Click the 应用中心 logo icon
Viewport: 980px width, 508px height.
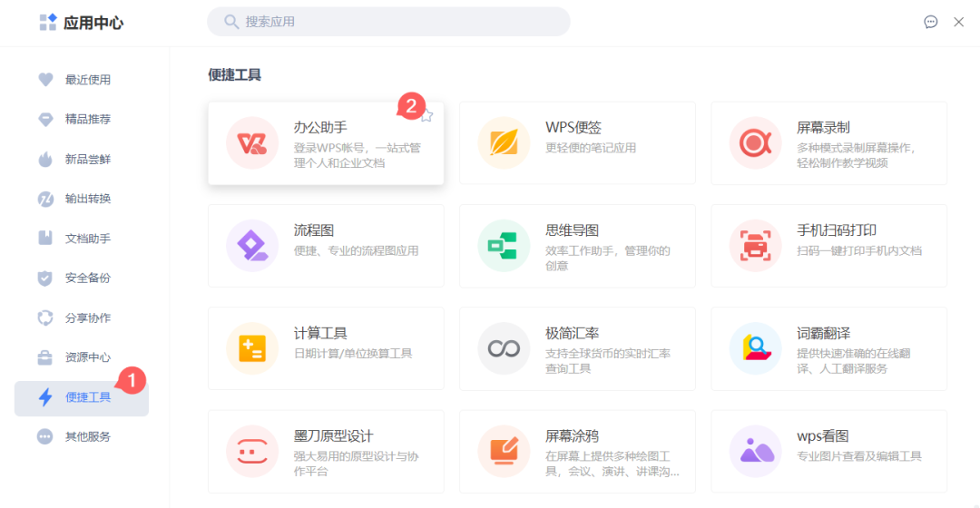pos(48,23)
